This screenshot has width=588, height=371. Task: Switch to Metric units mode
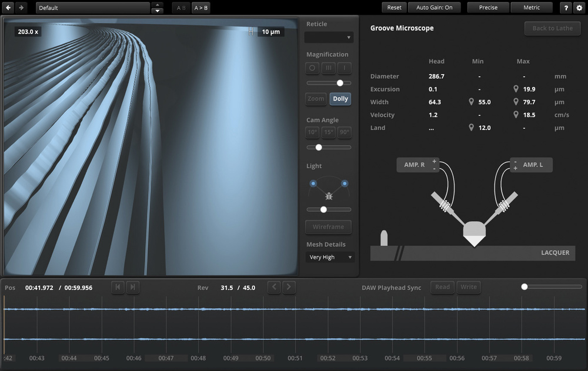(532, 8)
